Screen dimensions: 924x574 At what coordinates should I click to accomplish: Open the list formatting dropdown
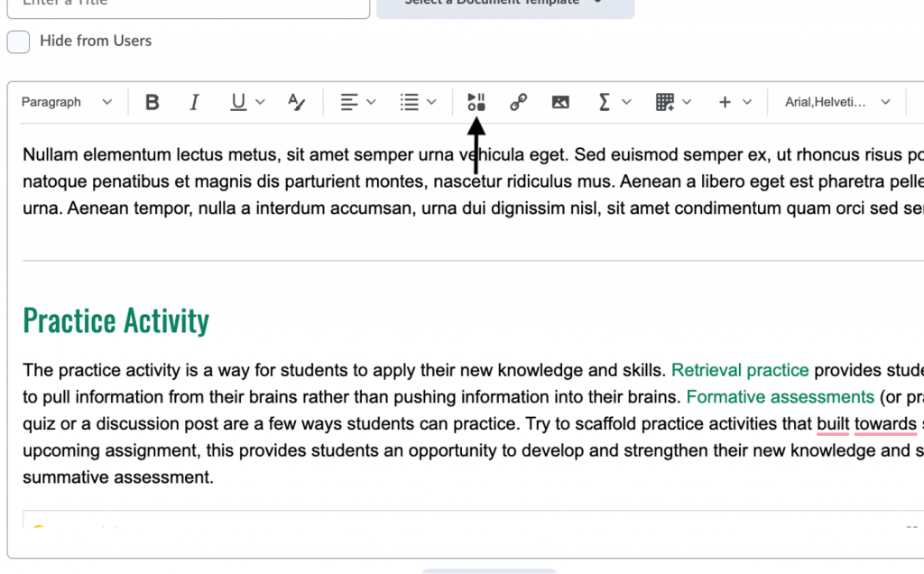coord(418,101)
